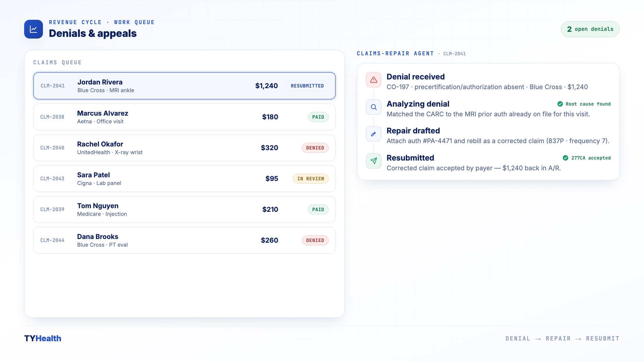Click the Repair drafted wrench icon
The height and width of the screenshot is (362, 644).
tap(374, 134)
